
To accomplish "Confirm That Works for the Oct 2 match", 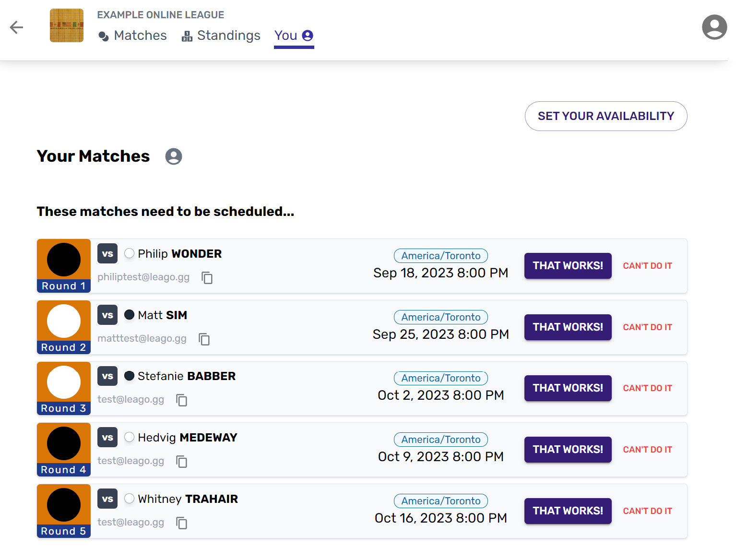I will (568, 388).
